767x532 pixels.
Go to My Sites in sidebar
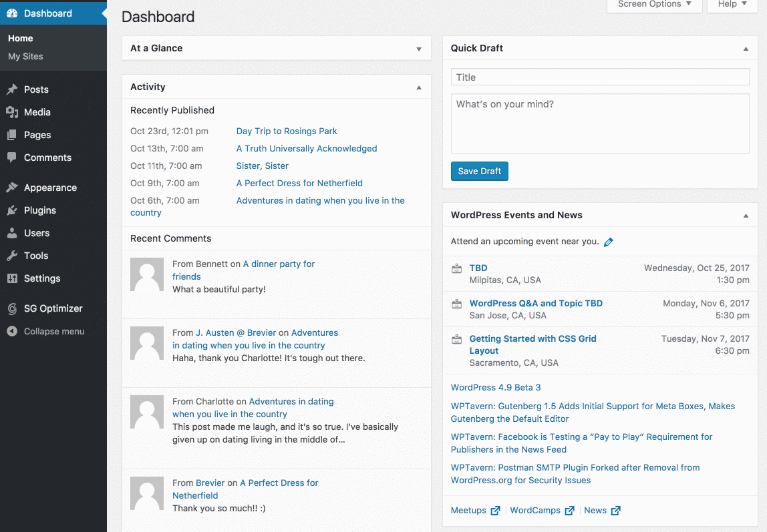25,56
